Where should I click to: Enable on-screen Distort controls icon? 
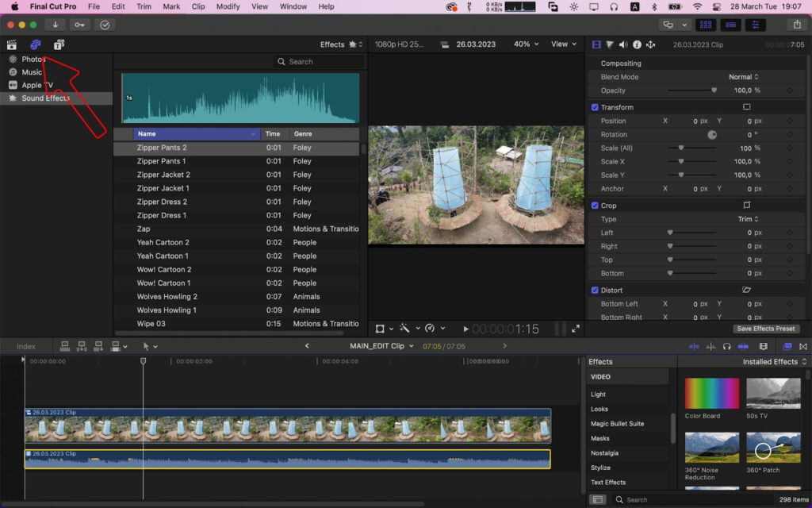point(746,290)
